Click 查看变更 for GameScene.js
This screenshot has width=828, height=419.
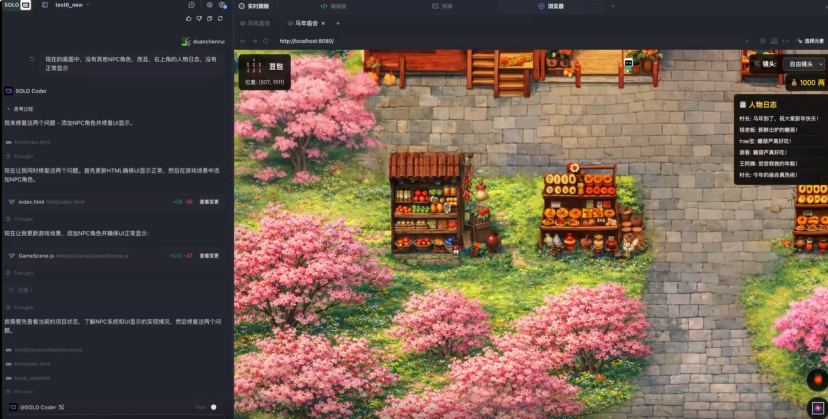pos(209,256)
